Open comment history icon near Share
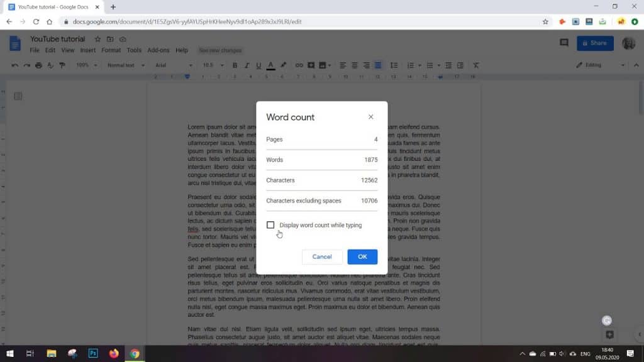Image resolution: width=644 pixels, height=362 pixels. coord(563,43)
